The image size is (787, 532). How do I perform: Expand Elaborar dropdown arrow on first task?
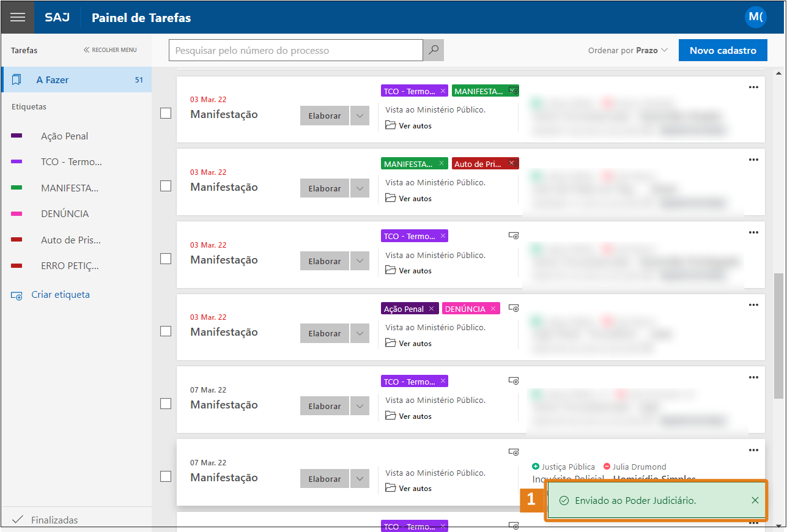pos(360,116)
